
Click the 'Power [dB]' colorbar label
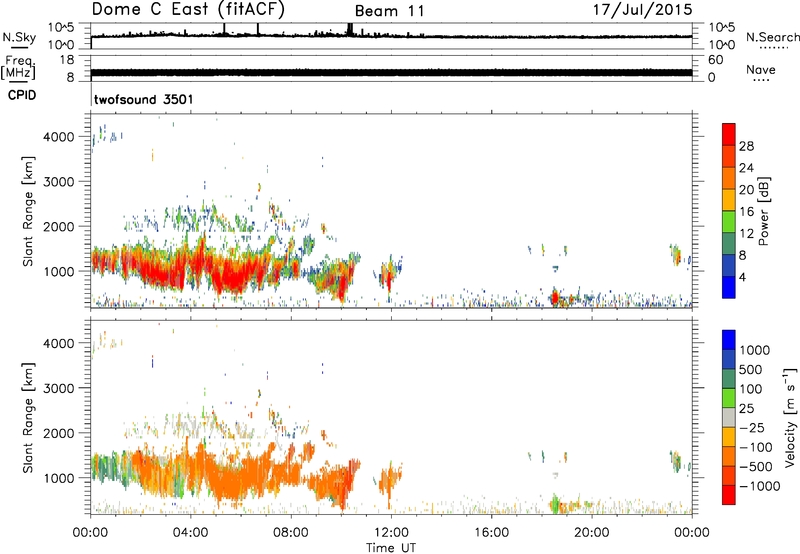coord(763,211)
